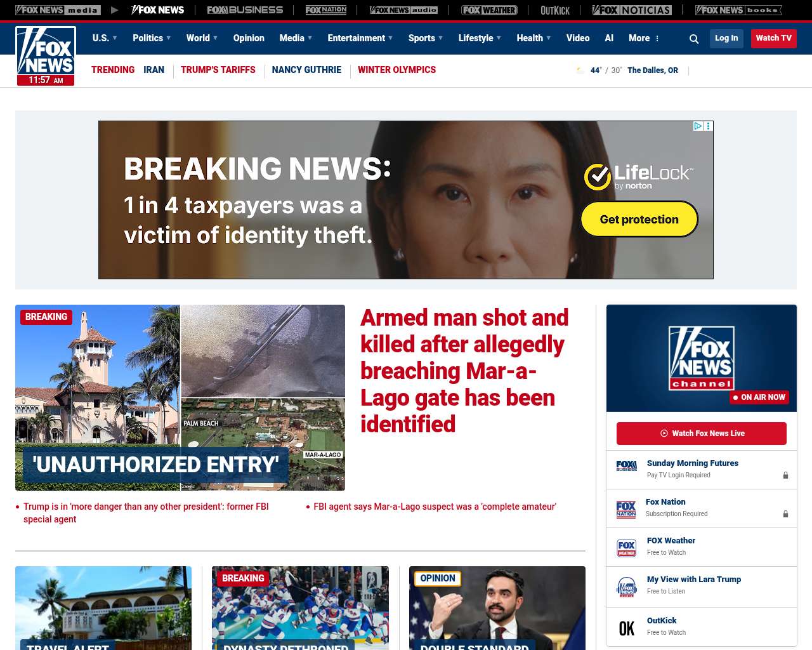812x650 pixels.
Task: Open Fox Business in top network bar
Action: click(x=245, y=10)
